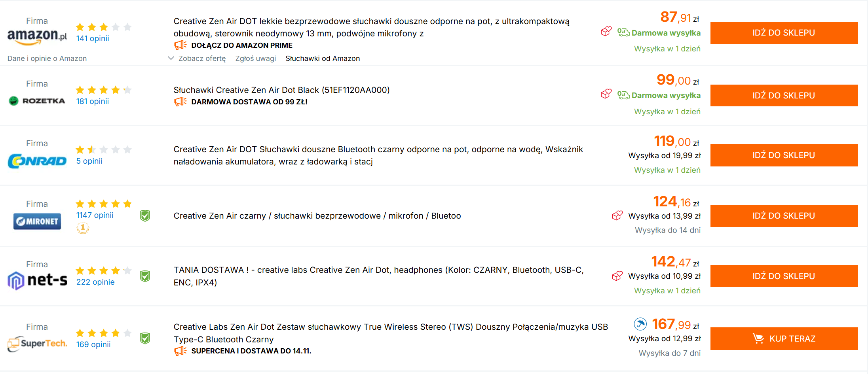Open the Dane i opinie o Amazon link
This screenshot has width=868, height=374.
pos(47,59)
